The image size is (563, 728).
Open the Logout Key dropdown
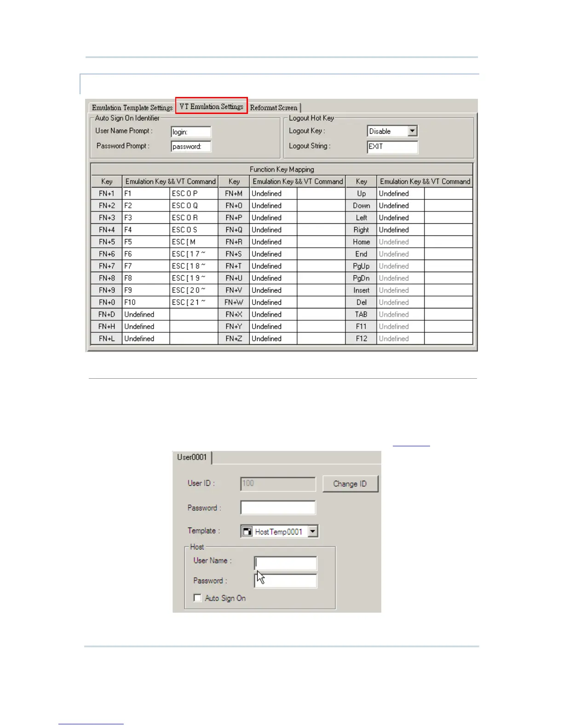412,131
